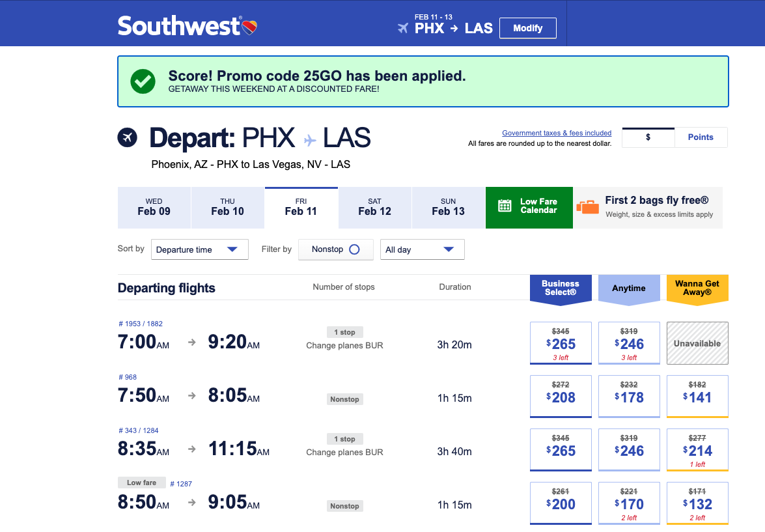Image resolution: width=765 pixels, height=532 pixels.
Task: Select the Sat Feb 12 date tab
Action: point(375,207)
